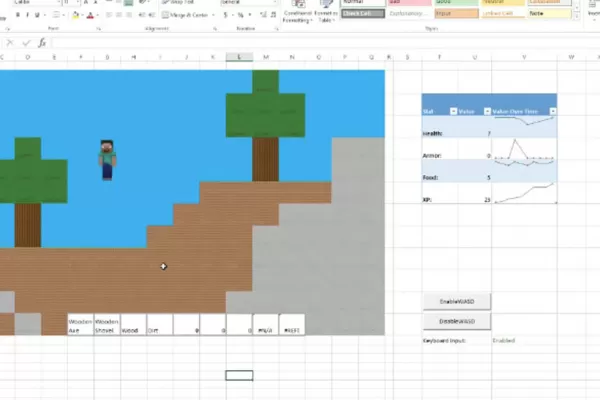Image resolution: width=600 pixels, height=400 pixels.
Task: Apply the orange Input cell style
Action: (457, 13)
